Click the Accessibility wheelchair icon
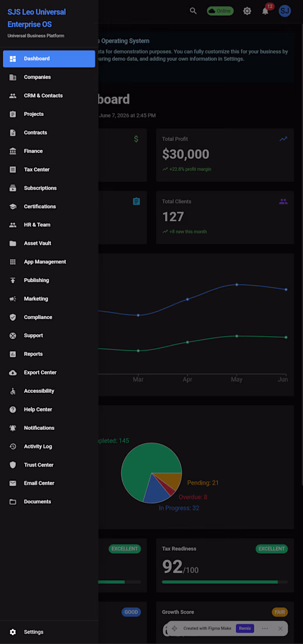 (x=13, y=391)
